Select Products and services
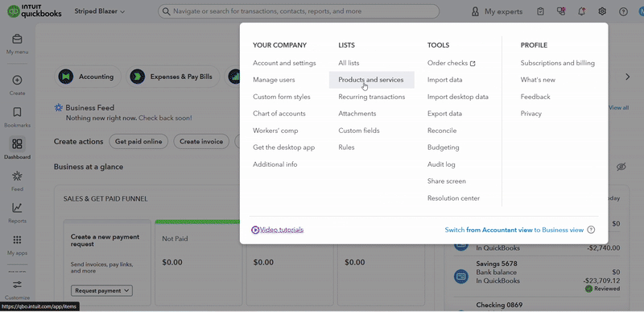The image size is (644, 312). [x=371, y=80]
